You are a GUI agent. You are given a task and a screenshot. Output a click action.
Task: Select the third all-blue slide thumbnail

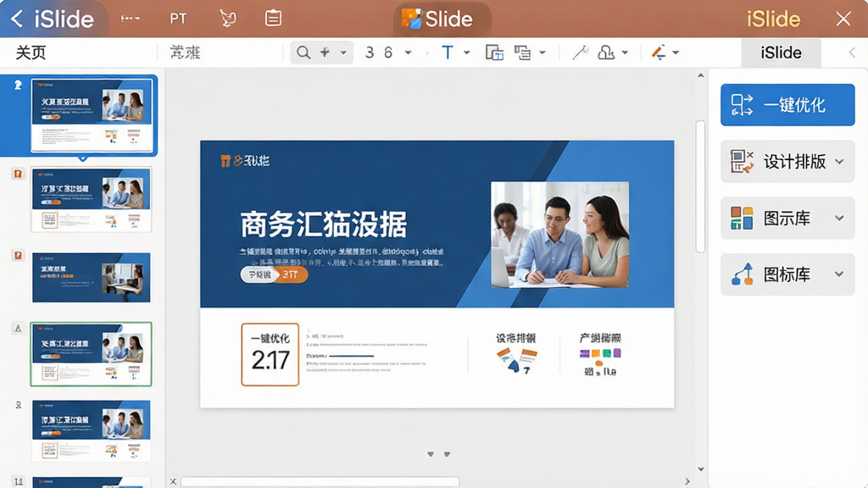[92, 277]
